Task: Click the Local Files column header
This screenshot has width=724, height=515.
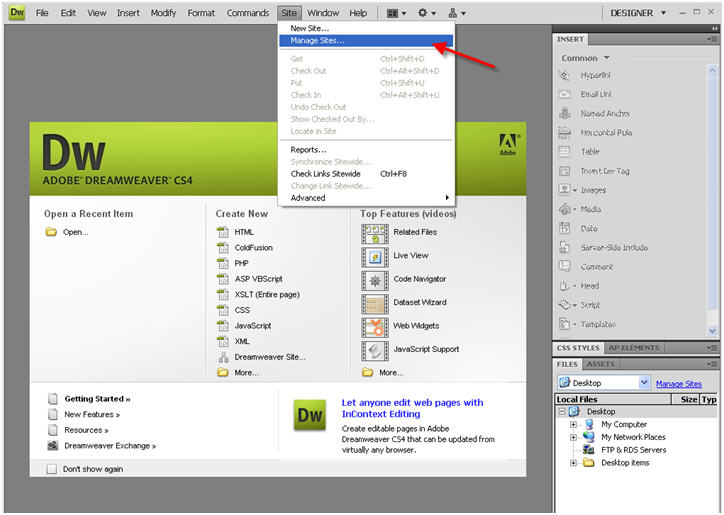Action: [612, 400]
